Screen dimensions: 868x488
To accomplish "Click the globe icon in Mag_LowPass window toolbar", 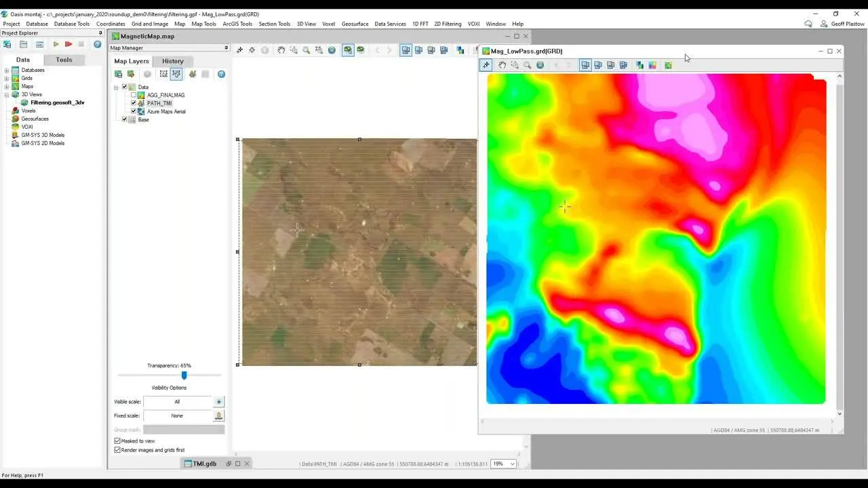I will [x=540, y=65].
